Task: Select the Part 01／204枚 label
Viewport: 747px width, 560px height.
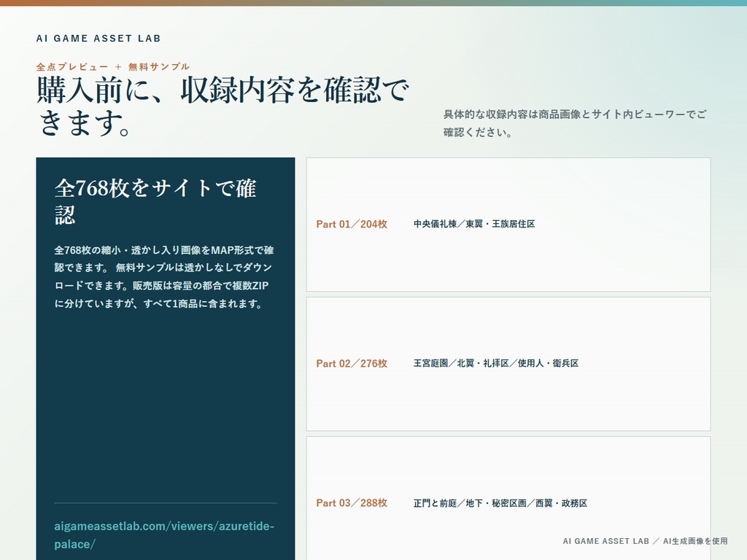Action: click(352, 224)
